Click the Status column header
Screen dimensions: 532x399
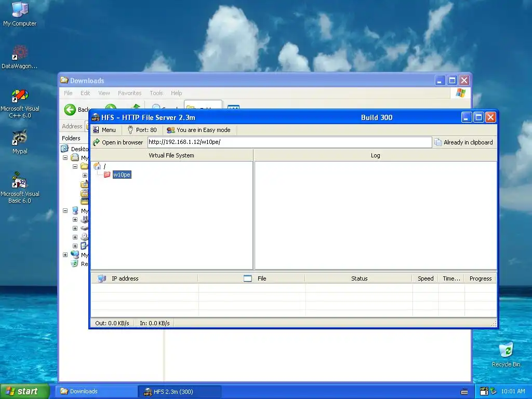[359, 278]
